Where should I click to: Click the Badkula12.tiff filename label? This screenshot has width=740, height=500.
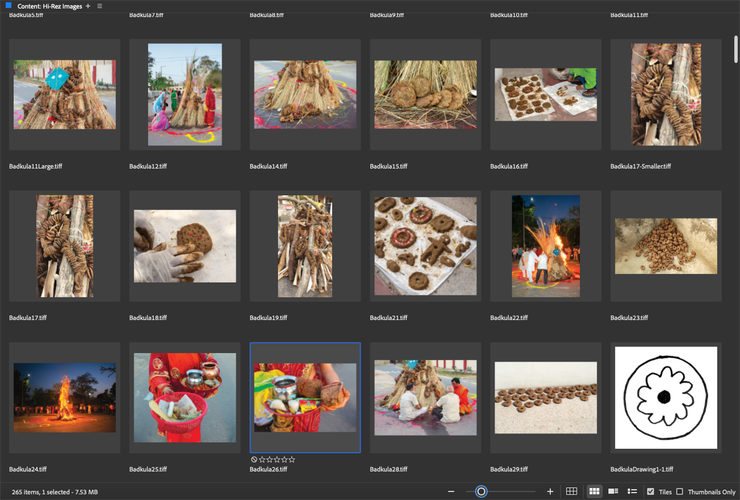coord(148,166)
